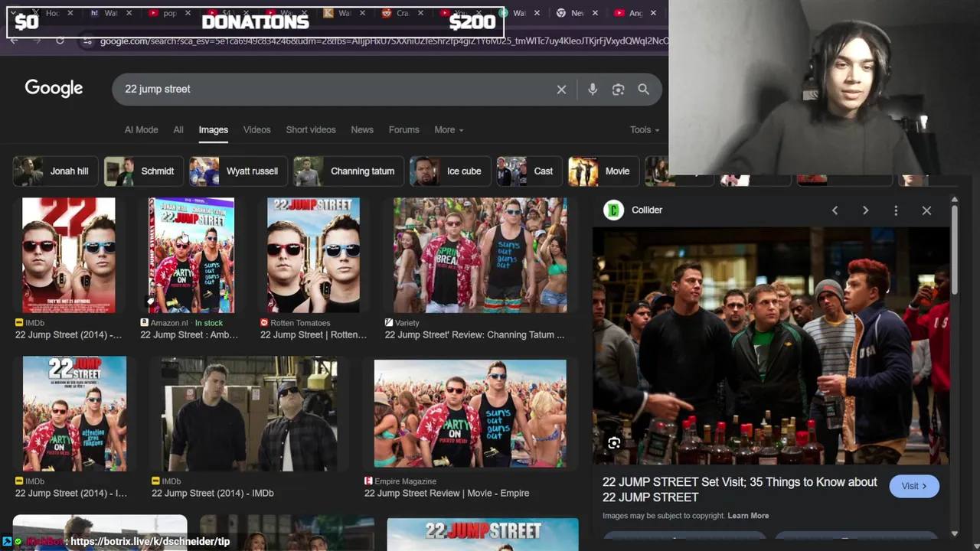The height and width of the screenshot is (551, 980).
Task: Click the browser address bar URL
Action: point(383,41)
